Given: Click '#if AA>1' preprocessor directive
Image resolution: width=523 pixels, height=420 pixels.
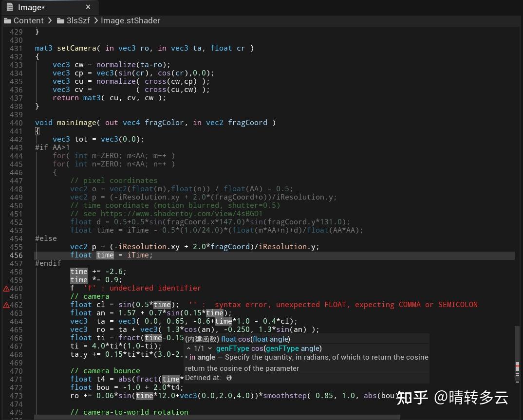Looking at the screenshot, I should [53, 147].
